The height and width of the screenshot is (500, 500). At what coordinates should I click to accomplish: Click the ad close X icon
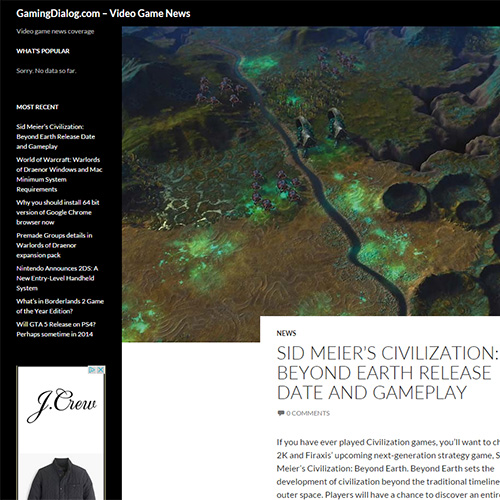pos(101,370)
